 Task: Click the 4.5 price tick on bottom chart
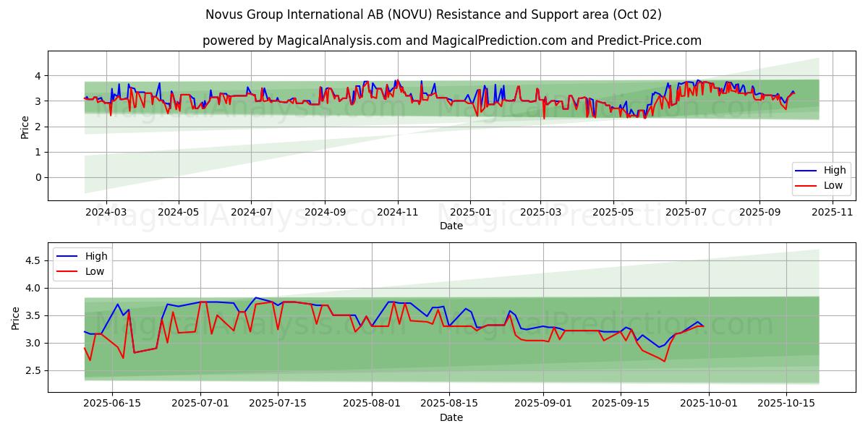(32, 260)
